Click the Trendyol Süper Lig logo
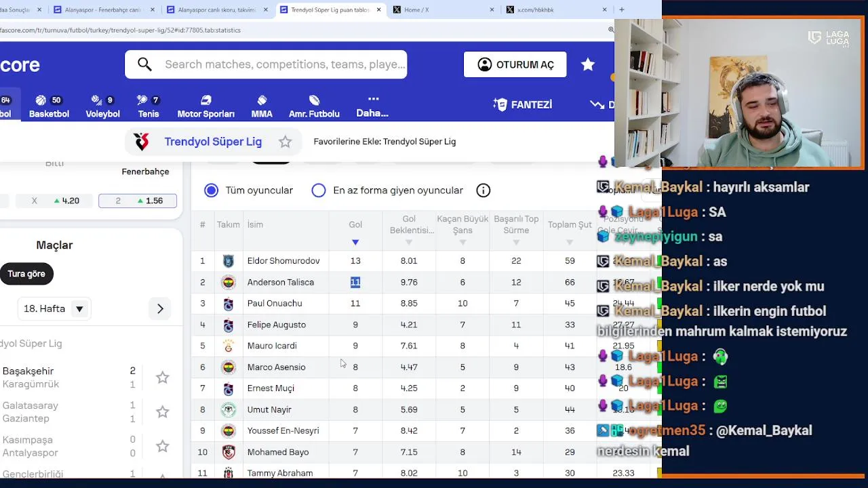Screen dimensions: 868x488 pyautogui.click(x=141, y=142)
